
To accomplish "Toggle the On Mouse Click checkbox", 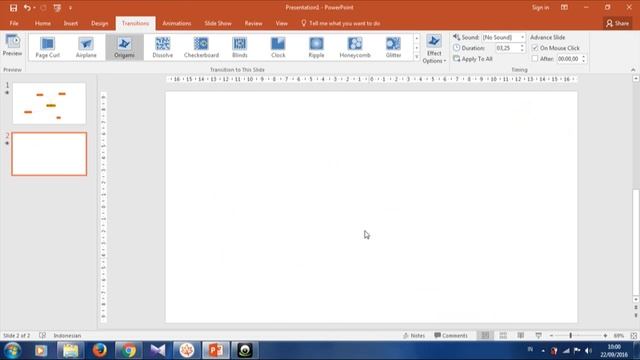I will click(x=535, y=48).
